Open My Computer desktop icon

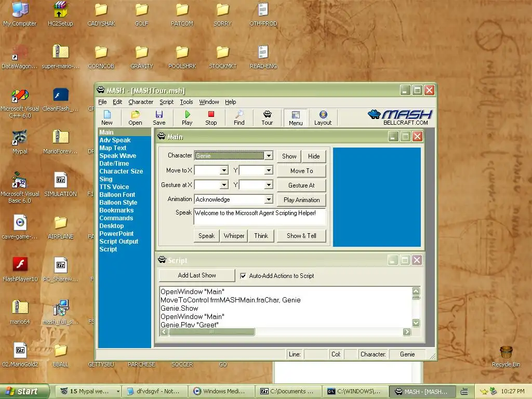pos(20,14)
